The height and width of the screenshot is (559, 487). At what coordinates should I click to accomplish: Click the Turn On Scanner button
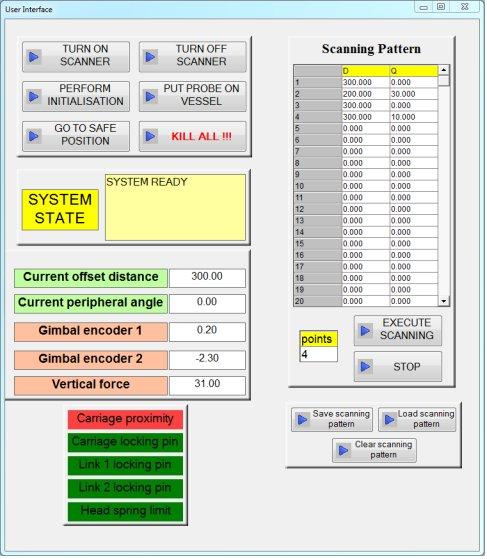(76, 57)
